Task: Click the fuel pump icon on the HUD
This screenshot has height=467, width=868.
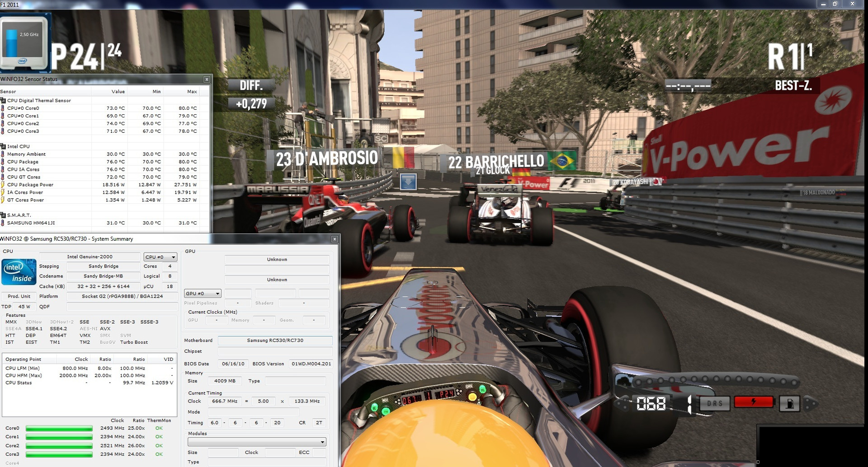Action: (790, 403)
